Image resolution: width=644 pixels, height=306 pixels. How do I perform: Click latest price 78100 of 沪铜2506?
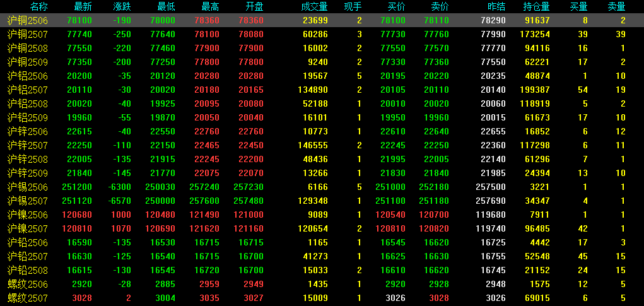(79, 21)
